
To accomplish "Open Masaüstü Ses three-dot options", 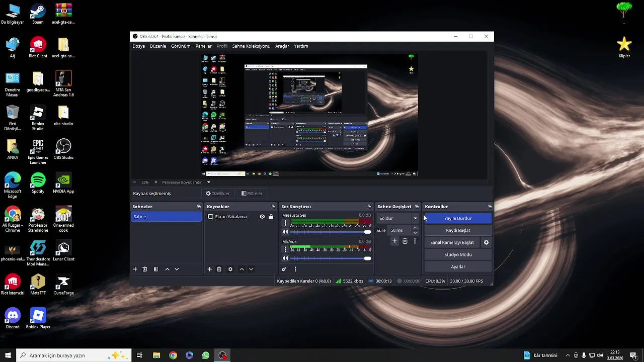I will (x=285, y=223).
